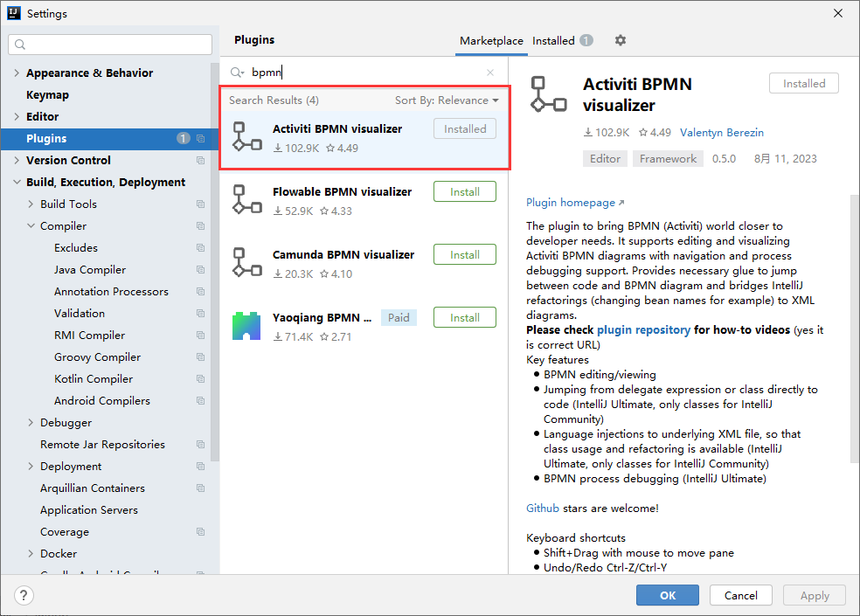
Task: Open the help question mark button
Action: [x=24, y=595]
